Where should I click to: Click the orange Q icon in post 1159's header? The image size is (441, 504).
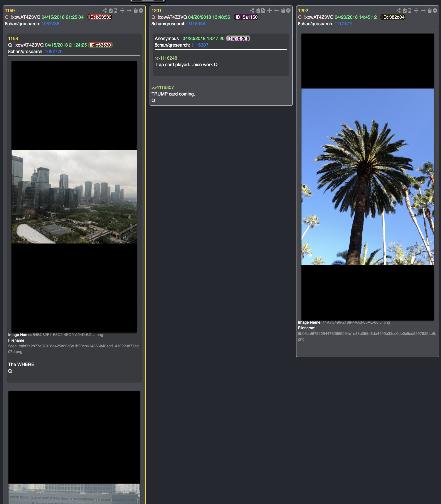[7, 17]
